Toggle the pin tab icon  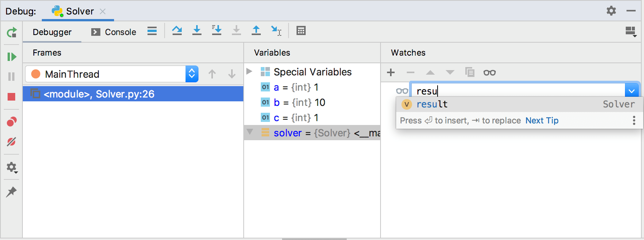11,192
